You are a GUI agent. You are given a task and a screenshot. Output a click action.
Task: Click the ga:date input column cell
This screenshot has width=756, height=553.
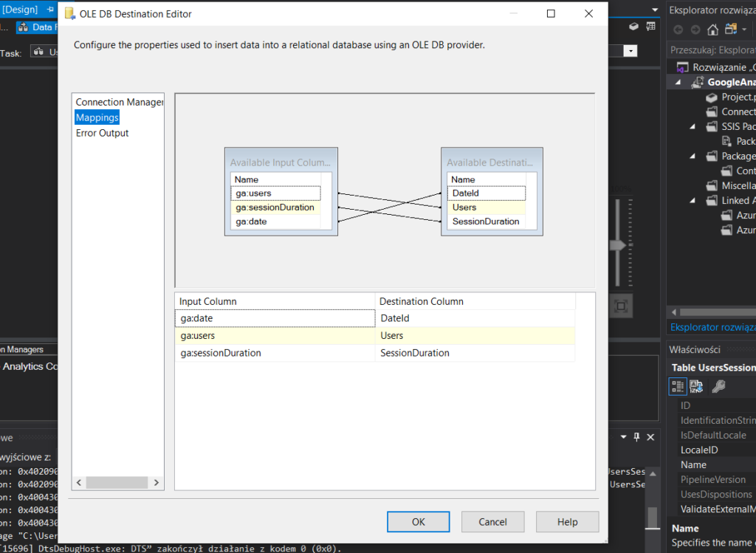(x=275, y=318)
